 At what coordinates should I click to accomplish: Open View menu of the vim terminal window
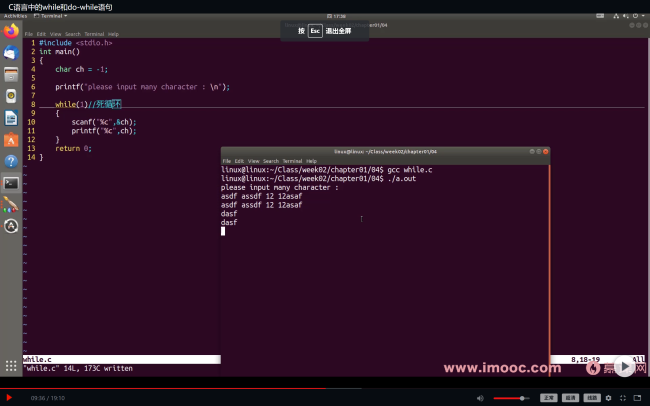[56, 34]
